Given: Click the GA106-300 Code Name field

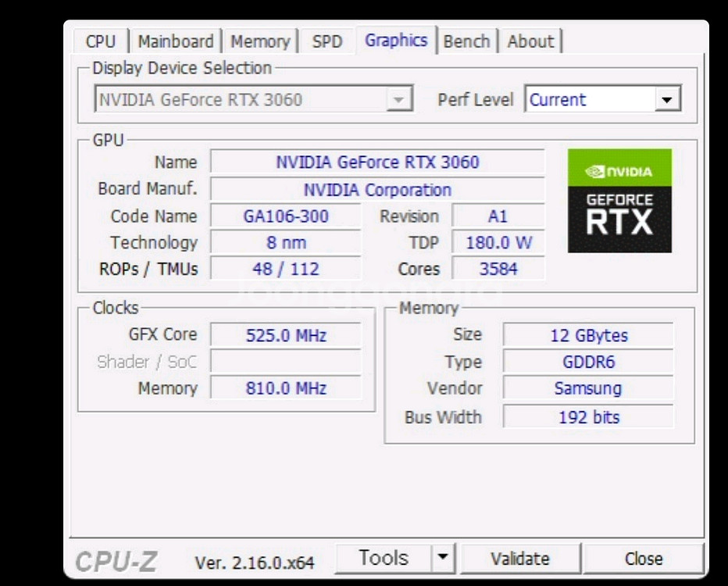Looking at the screenshot, I should [x=286, y=216].
